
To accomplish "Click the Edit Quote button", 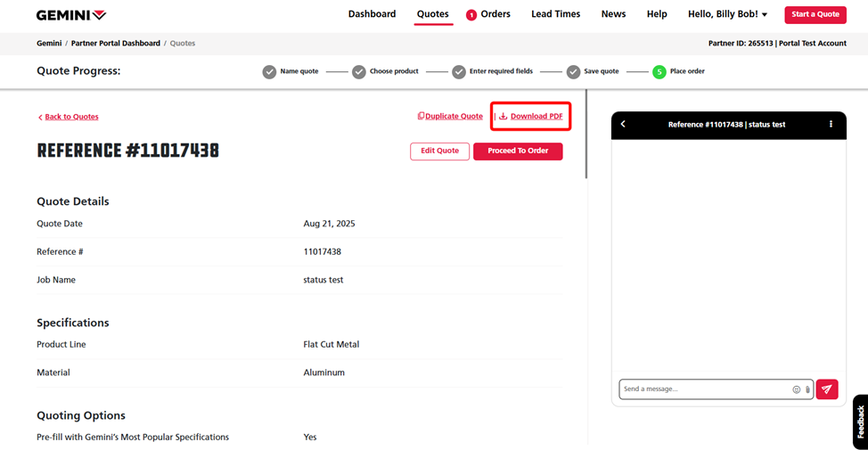I will pos(439,151).
